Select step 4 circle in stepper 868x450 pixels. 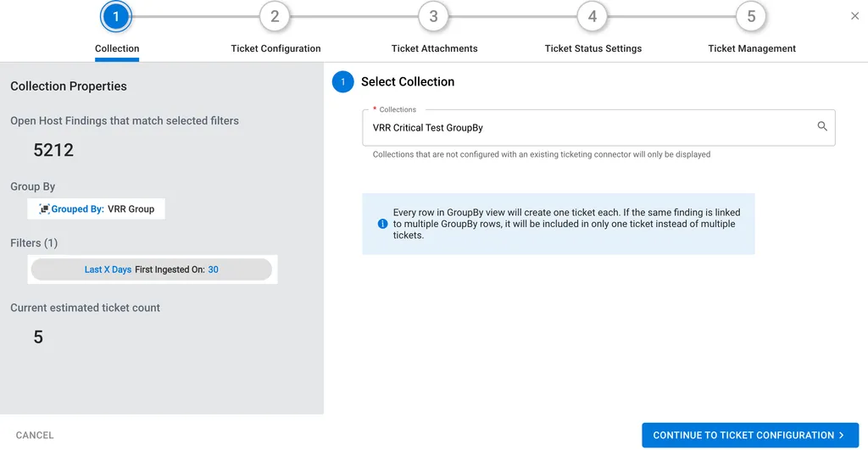pos(593,17)
